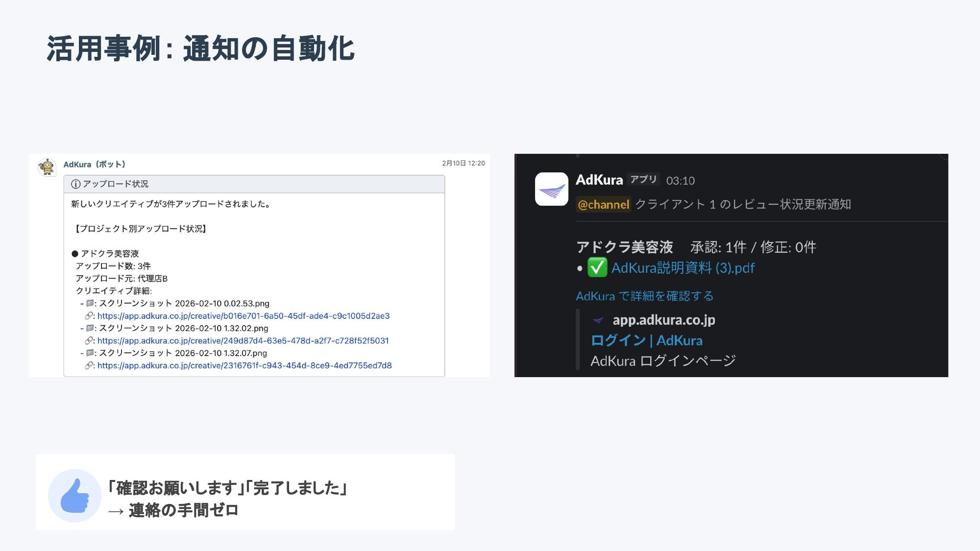Click the creative link ending in c728f52f5031
The width and height of the screenshot is (980, 551).
tap(243, 340)
